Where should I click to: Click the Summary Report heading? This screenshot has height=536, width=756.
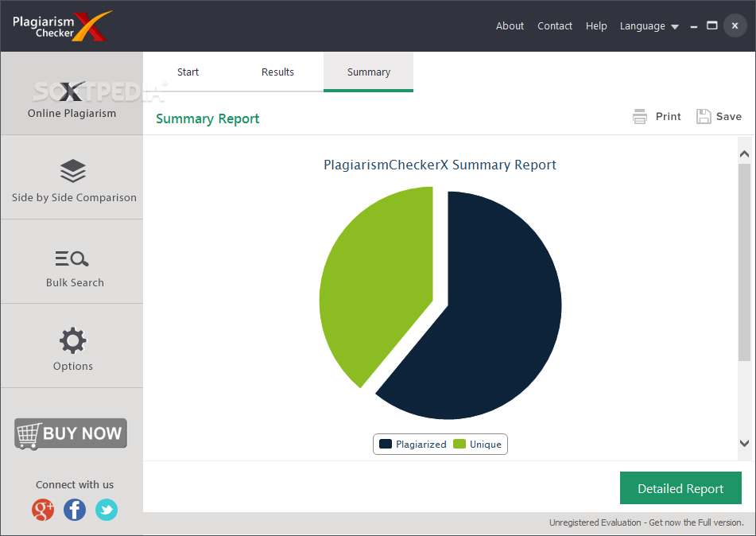(207, 118)
